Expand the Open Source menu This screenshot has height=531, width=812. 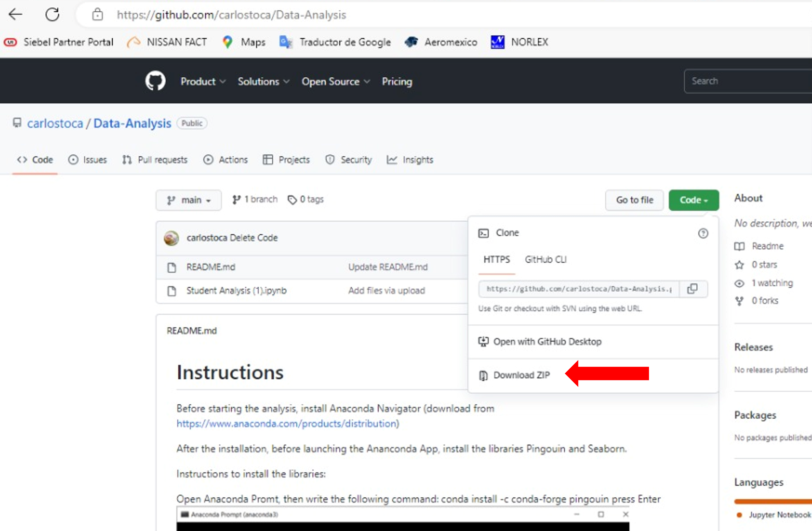[x=336, y=82]
